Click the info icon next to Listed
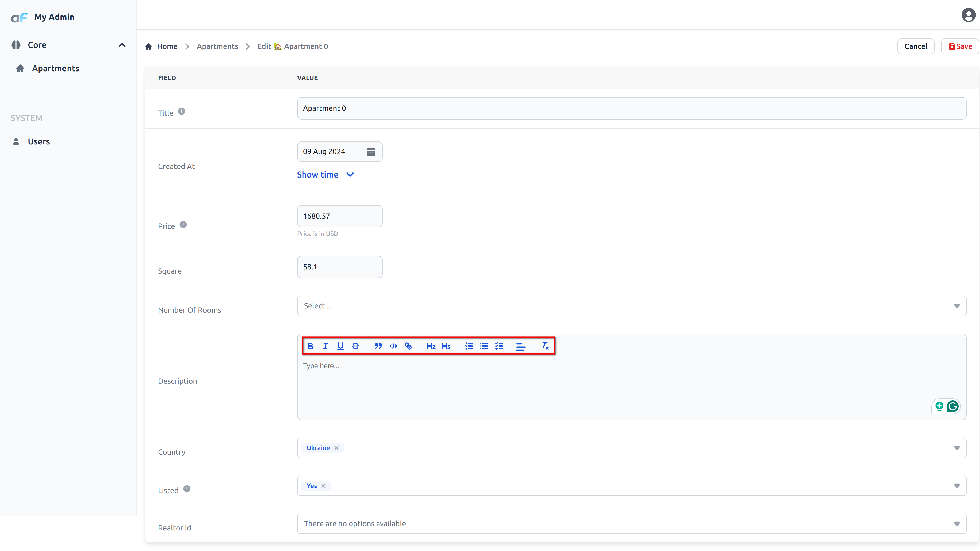This screenshot has width=980, height=551. [187, 489]
